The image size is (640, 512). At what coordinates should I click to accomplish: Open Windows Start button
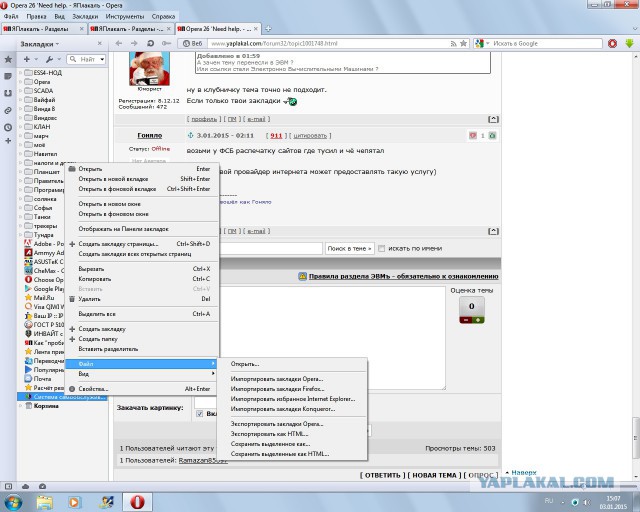12,502
